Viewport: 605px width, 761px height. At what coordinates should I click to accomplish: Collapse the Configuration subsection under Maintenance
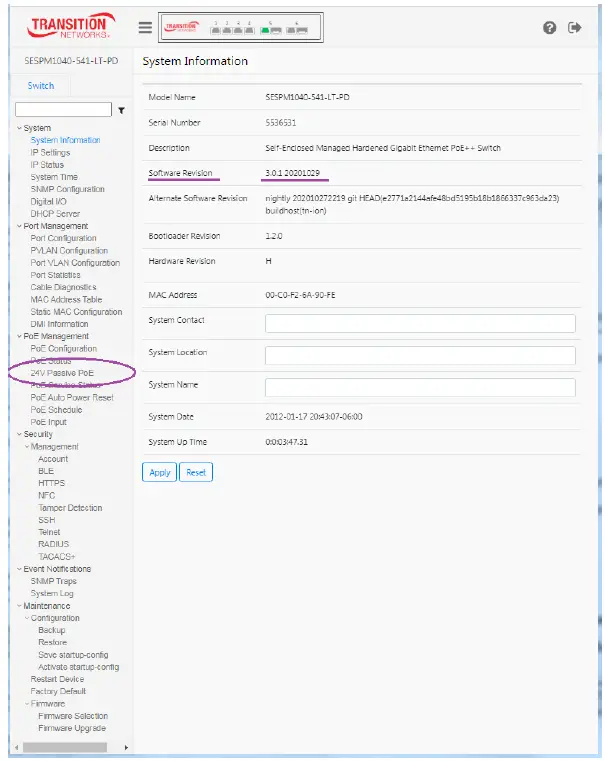tap(27, 618)
